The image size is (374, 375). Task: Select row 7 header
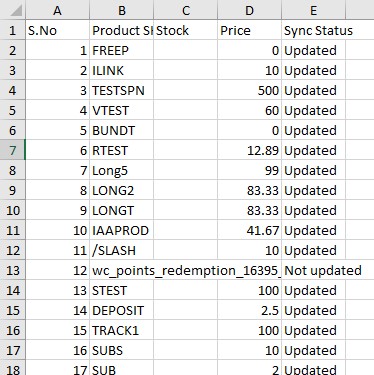pyautogui.click(x=13, y=150)
